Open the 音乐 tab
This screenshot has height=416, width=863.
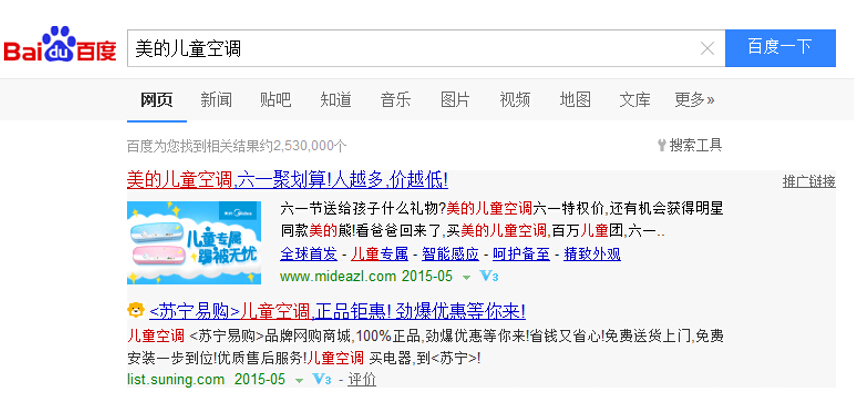[395, 100]
